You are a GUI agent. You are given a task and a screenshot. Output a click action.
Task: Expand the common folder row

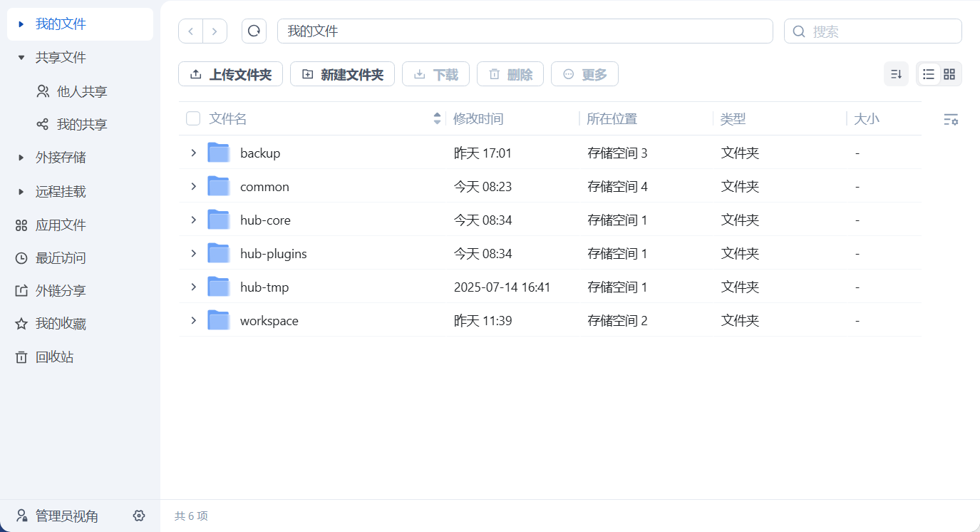pos(193,186)
